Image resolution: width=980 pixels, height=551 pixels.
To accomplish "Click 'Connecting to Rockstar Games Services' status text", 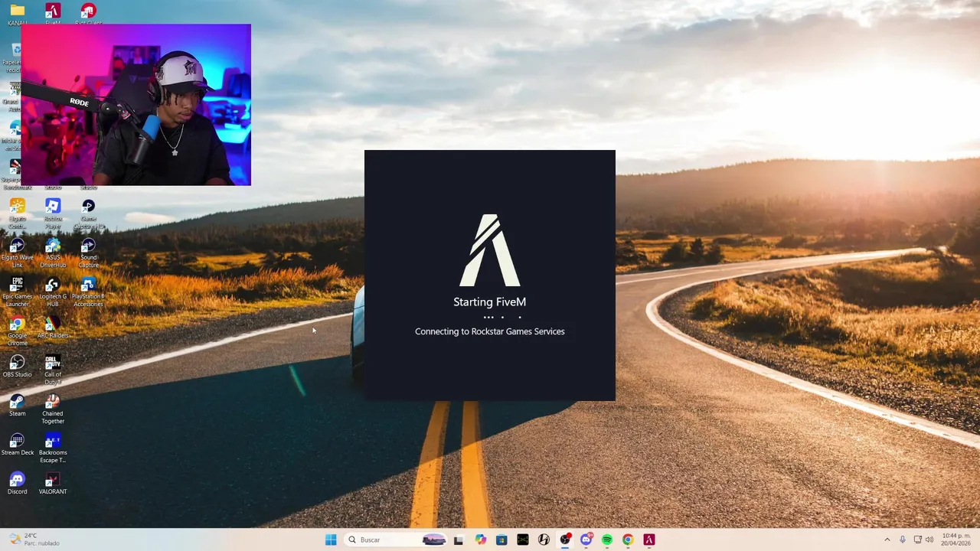I will (490, 331).
